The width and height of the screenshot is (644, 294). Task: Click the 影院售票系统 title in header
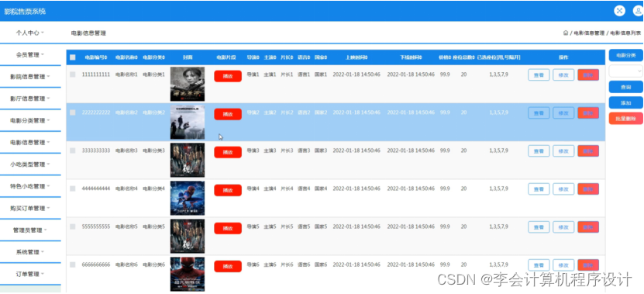coord(25,11)
